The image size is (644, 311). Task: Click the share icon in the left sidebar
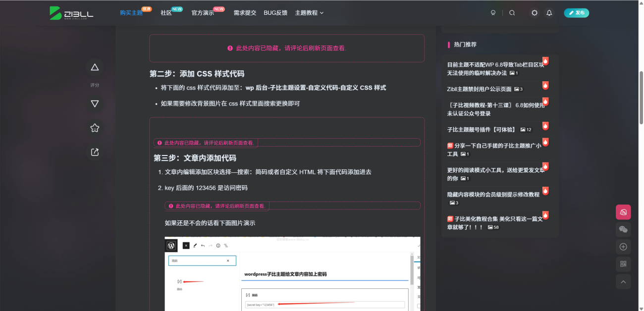94,152
